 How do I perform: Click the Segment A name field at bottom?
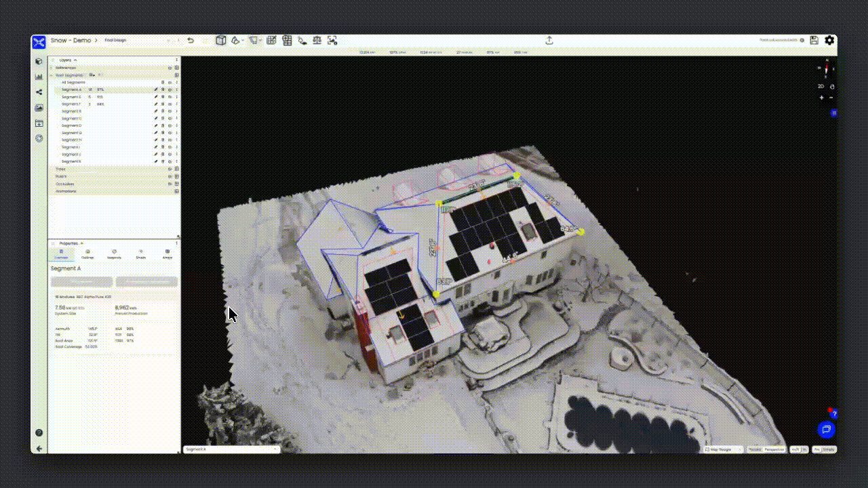(x=231, y=449)
